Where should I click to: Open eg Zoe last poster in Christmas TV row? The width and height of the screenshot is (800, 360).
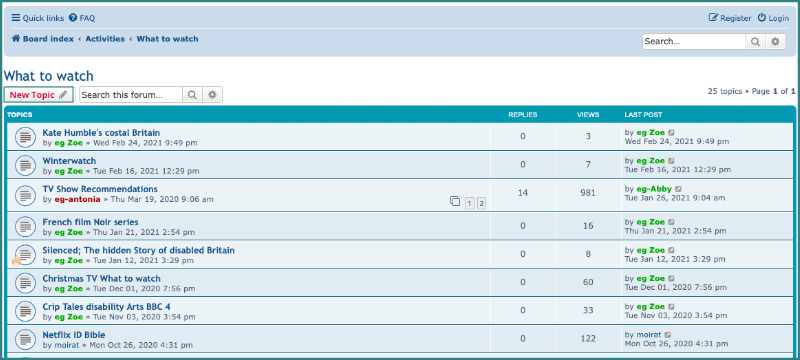coord(651,278)
